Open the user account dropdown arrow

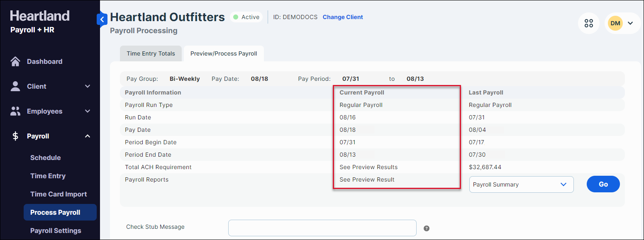tap(630, 23)
